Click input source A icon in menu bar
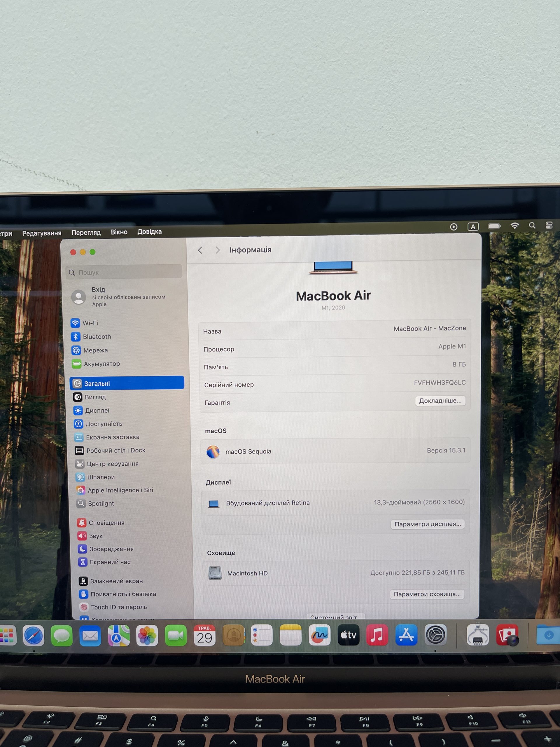Viewport: 560px width, 747px height. click(x=473, y=227)
